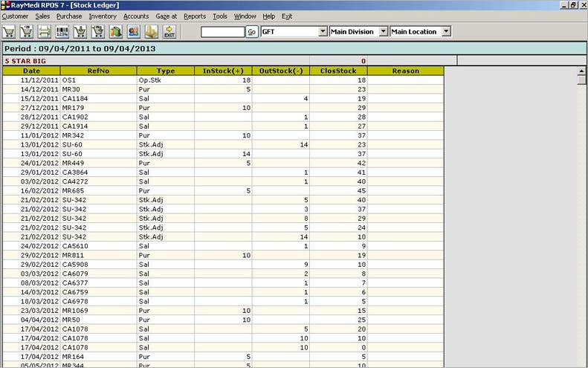
Task: Open the Main Location dropdown
Action: [x=446, y=31]
